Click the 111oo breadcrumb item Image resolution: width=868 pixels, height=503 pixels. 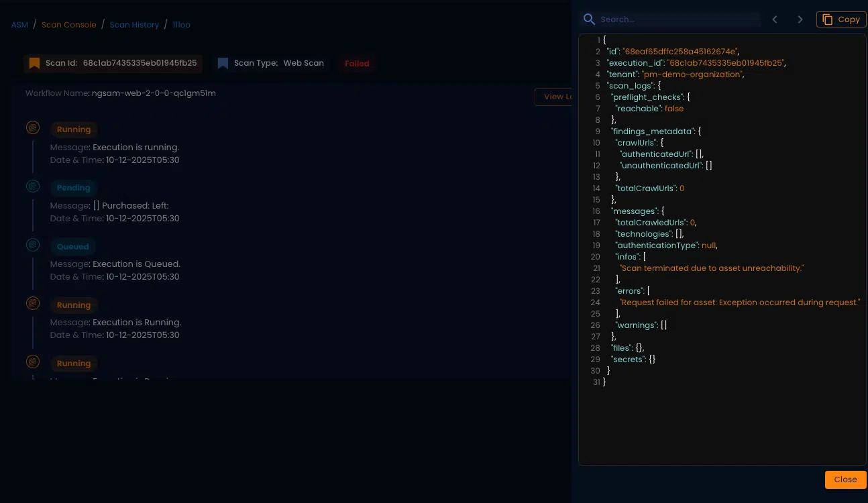tap(181, 25)
